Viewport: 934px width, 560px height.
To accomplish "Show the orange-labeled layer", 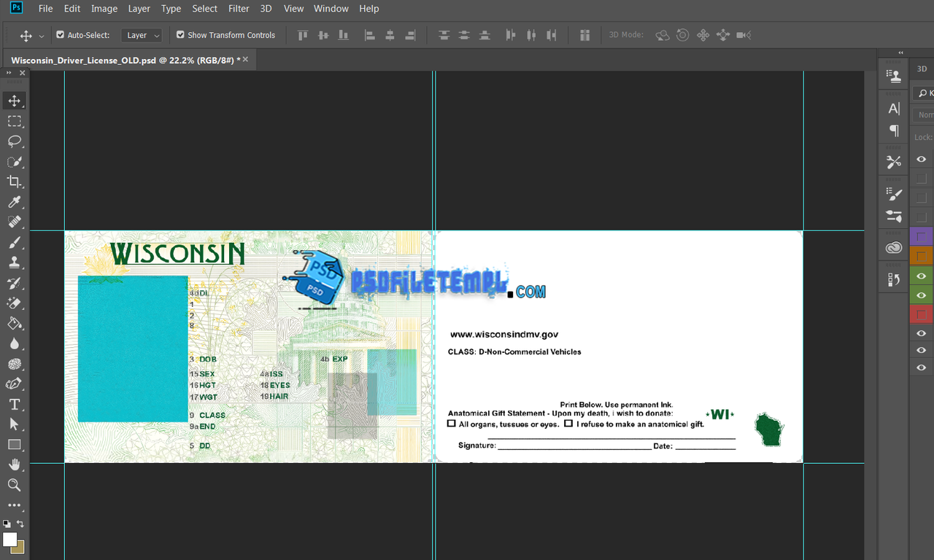I will (922, 256).
